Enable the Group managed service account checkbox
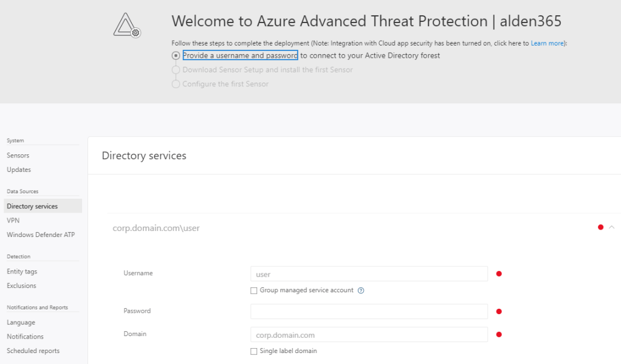The width and height of the screenshot is (621, 364). (254, 290)
